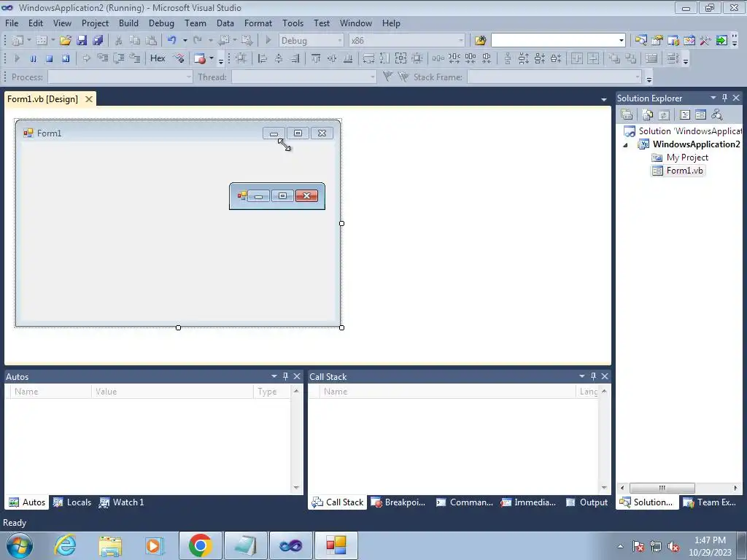Toggle Hex display in debug toolbar
This screenshot has width=747, height=560.
tap(158, 58)
